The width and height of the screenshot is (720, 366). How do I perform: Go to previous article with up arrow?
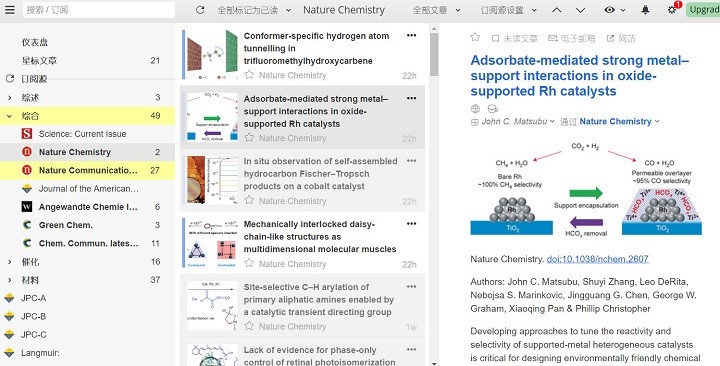tap(557, 10)
